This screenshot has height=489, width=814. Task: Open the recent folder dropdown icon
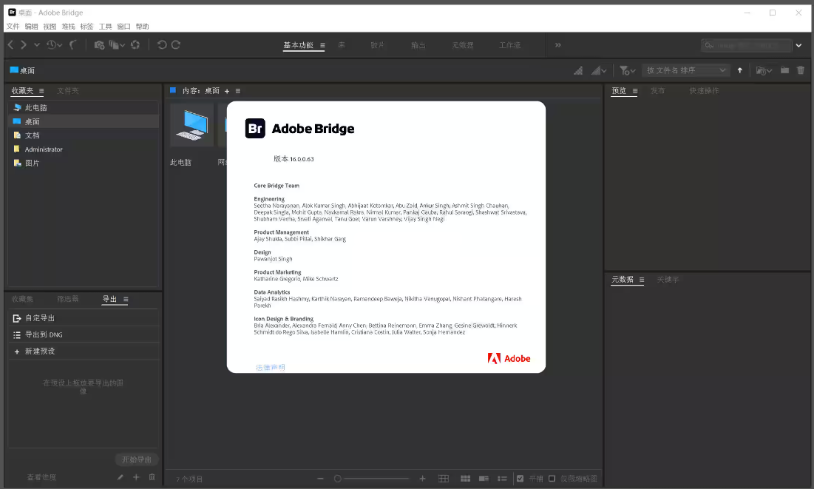[764, 71]
